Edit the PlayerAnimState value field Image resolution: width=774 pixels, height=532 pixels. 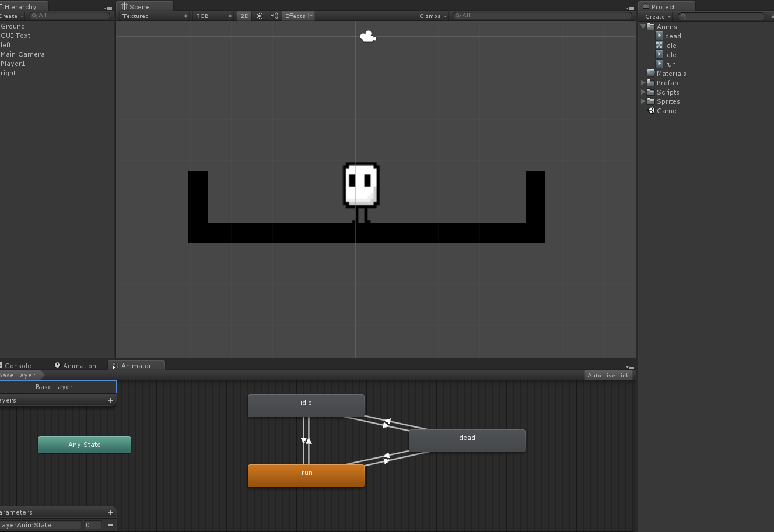click(92, 525)
